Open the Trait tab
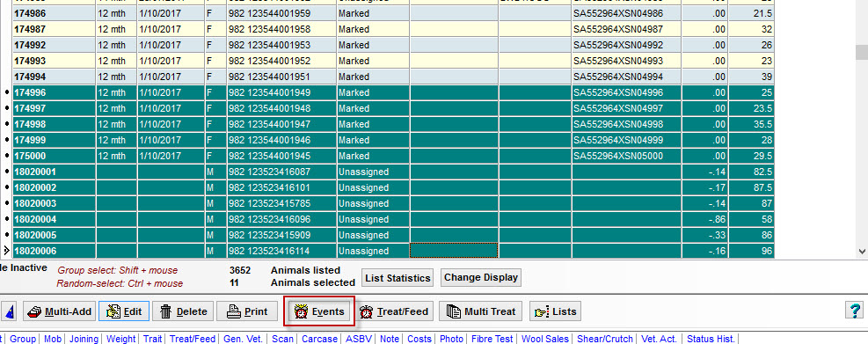This screenshot has width=868, height=344. click(152, 339)
